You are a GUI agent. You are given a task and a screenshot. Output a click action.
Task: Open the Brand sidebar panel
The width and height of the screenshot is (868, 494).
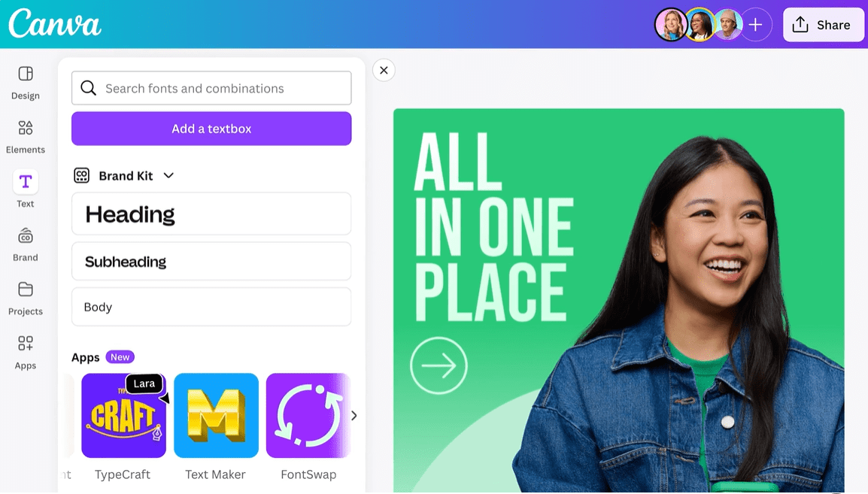tap(26, 245)
